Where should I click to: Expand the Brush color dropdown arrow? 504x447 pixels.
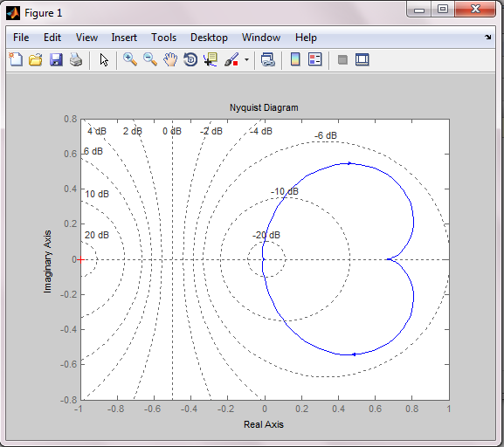247,59
